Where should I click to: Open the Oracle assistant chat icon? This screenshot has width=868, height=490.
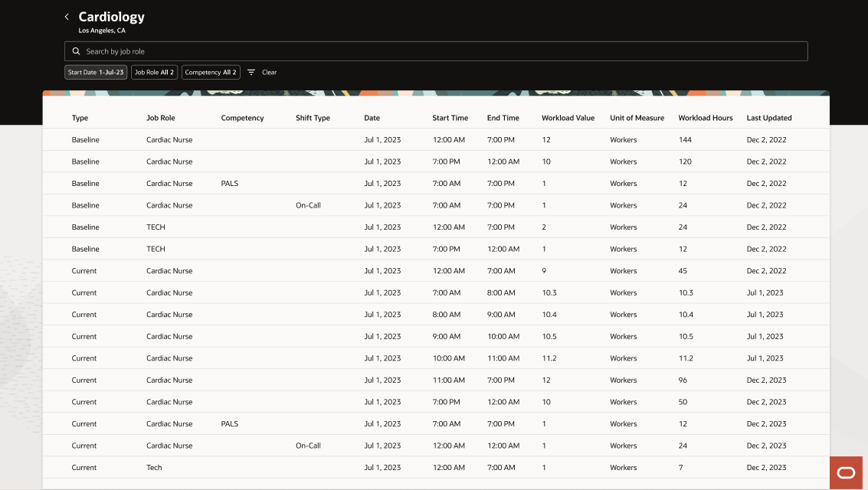(x=846, y=472)
